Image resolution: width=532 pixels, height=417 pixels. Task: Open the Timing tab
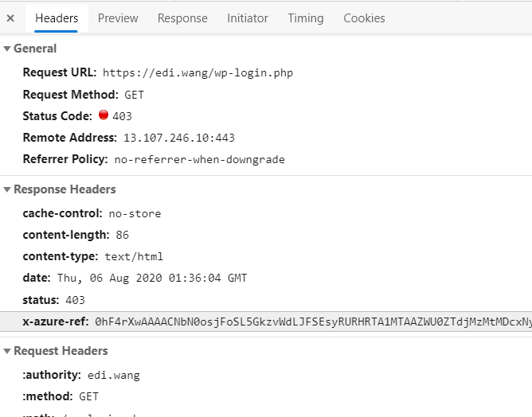click(x=306, y=18)
